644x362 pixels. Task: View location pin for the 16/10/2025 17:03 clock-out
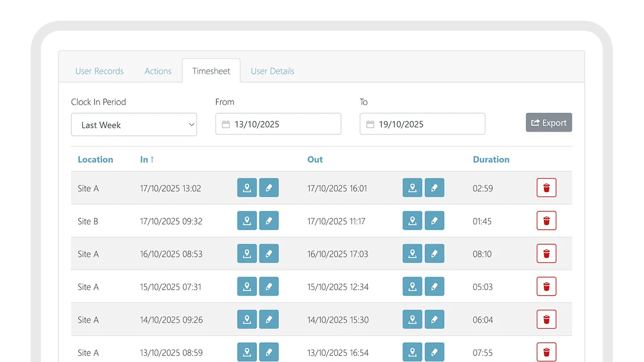[x=412, y=253]
